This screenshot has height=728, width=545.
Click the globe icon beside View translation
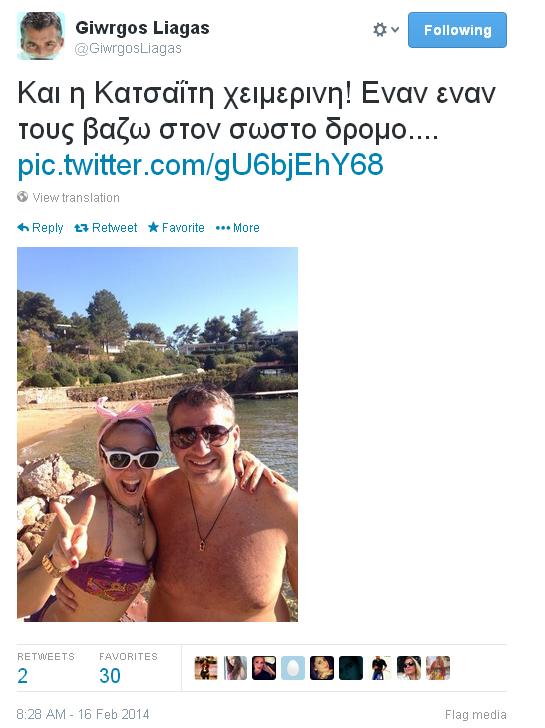[23, 197]
